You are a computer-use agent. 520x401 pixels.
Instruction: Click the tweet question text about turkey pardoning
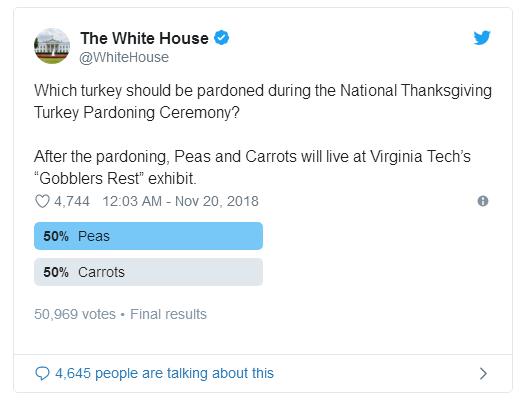(263, 101)
